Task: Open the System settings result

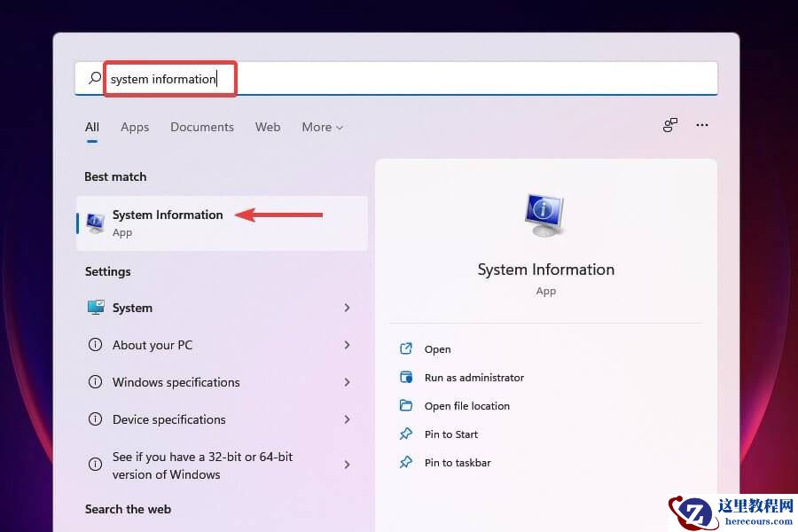Action: coord(222,308)
